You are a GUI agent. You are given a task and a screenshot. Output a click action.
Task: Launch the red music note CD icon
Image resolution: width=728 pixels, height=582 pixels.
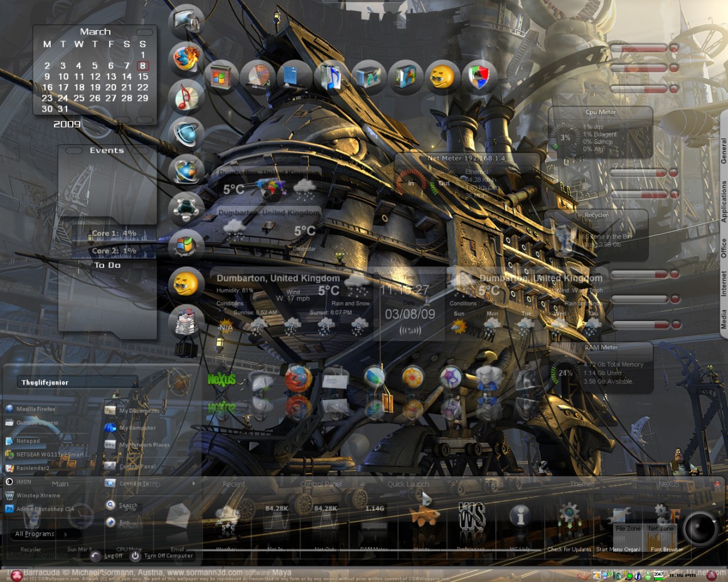[x=186, y=97]
